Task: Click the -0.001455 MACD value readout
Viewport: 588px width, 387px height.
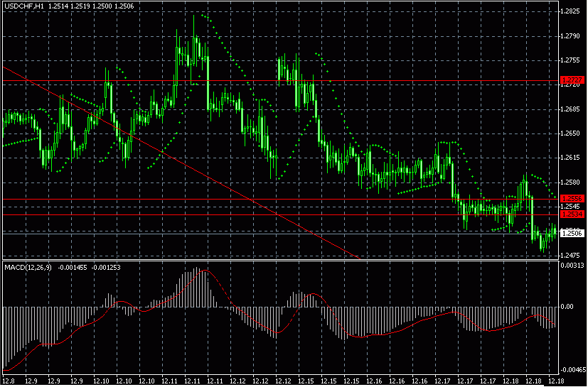Action: click(71, 268)
